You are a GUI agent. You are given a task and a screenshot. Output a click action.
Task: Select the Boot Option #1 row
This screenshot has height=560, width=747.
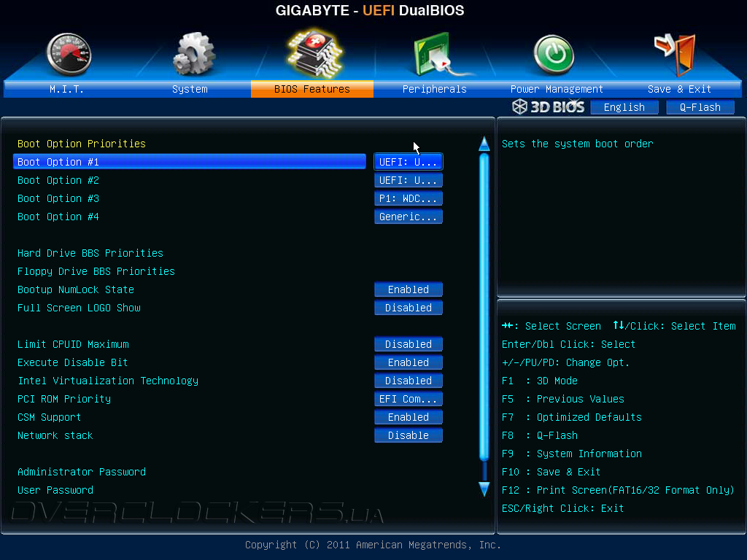click(x=190, y=162)
